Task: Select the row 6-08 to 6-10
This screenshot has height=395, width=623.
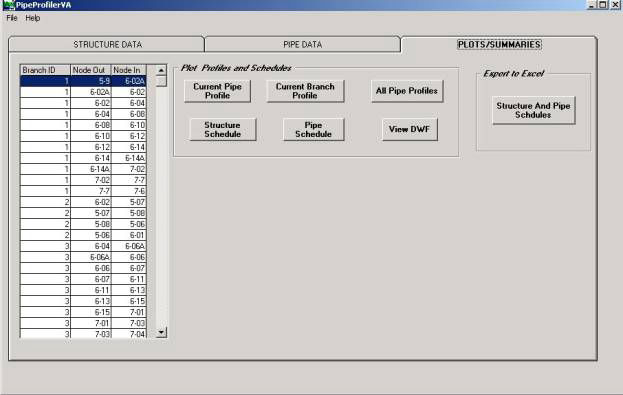Action: 83,125
